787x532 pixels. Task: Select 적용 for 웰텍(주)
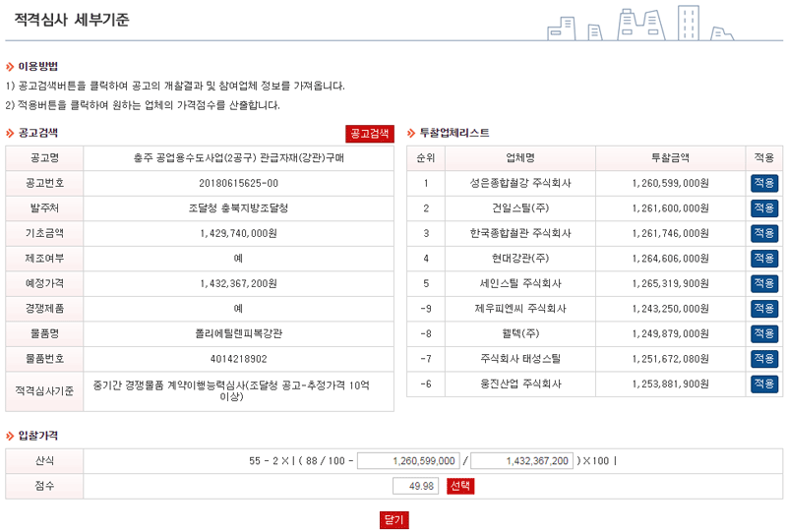coord(763,333)
